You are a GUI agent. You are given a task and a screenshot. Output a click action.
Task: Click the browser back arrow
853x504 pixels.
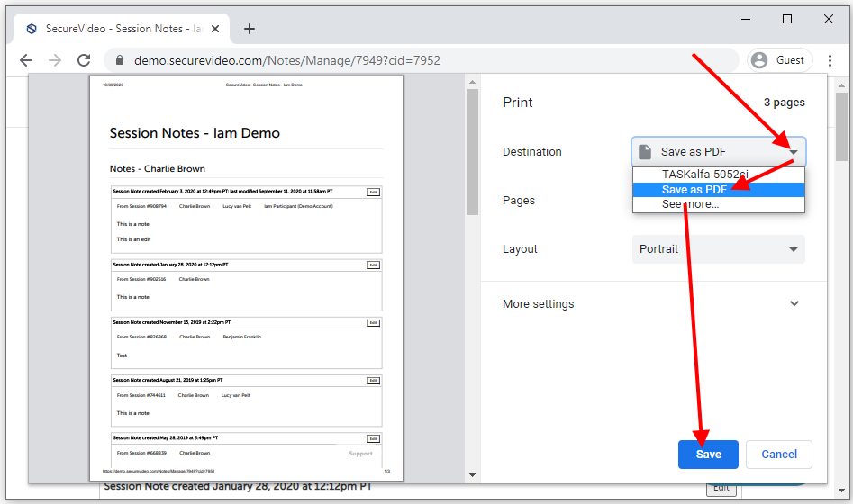coord(25,60)
